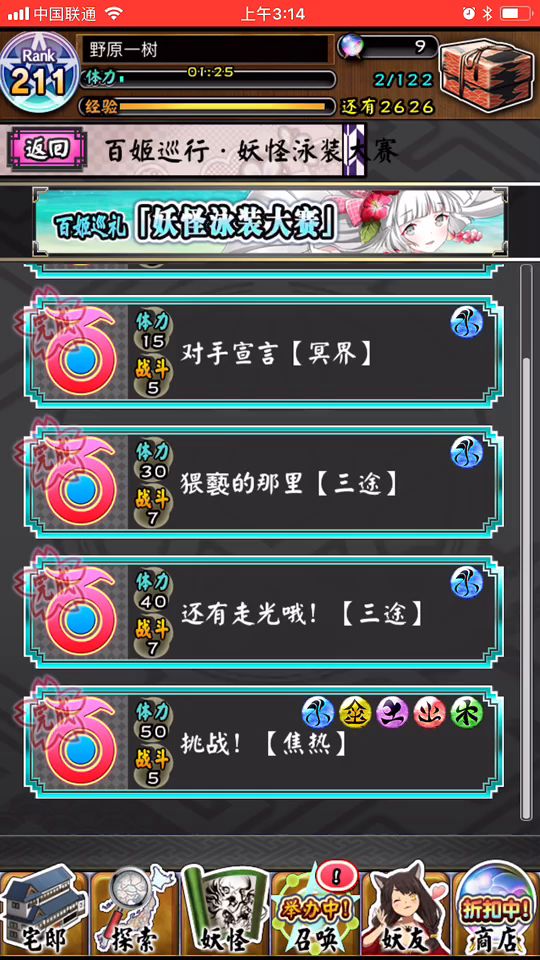
Task: Select the 猥亵的那里【三途】 stage
Action: point(264,482)
